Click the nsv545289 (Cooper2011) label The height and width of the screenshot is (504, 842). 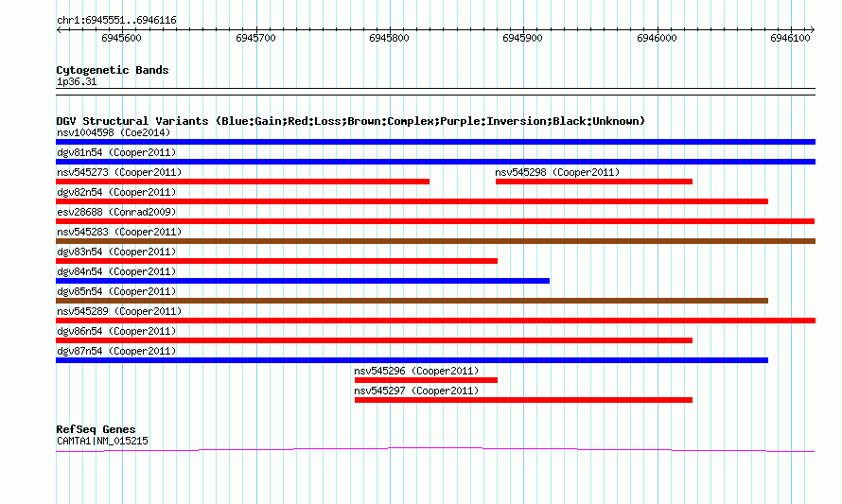point(119,311)
